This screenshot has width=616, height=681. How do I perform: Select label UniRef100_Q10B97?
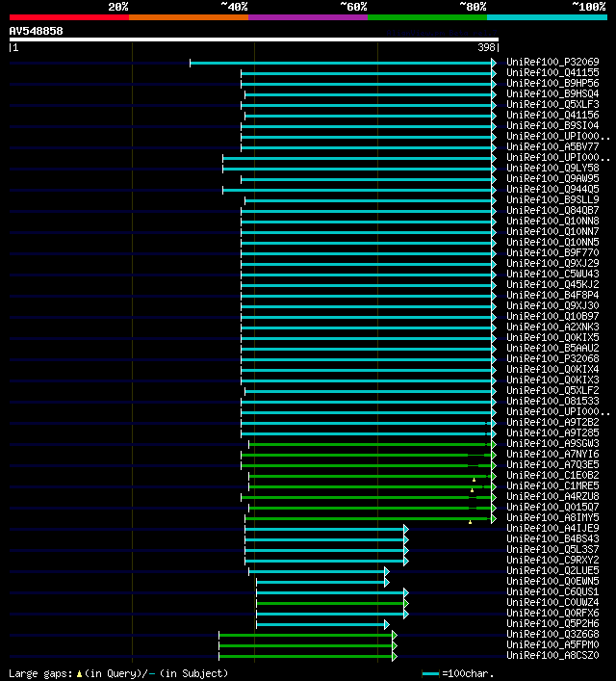(x=552, y=316)
